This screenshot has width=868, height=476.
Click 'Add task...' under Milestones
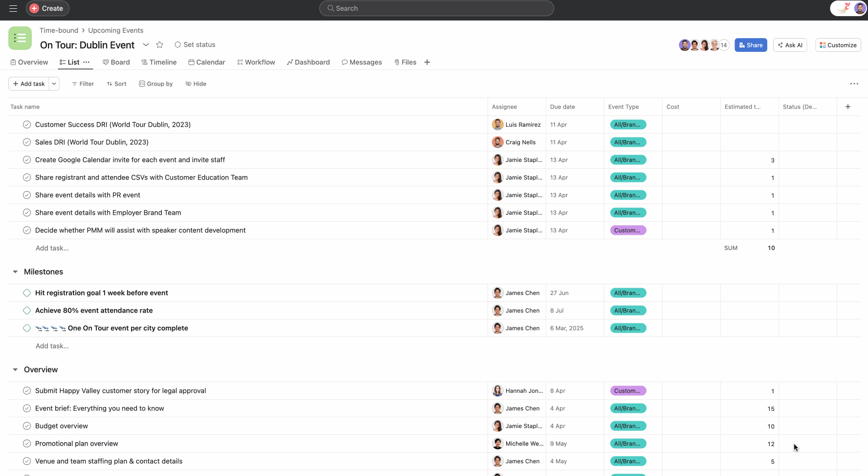pyautogui.click(x=52, y=345)
